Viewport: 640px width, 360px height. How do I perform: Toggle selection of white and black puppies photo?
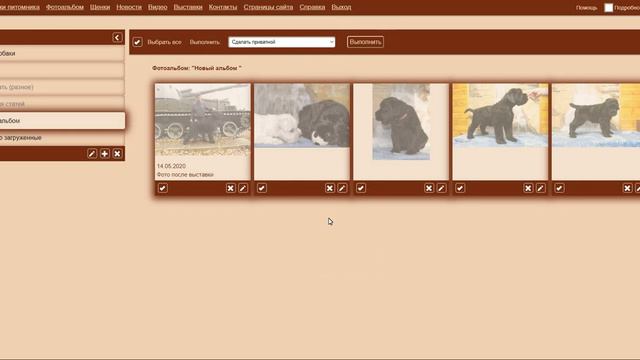coord(262,188)
